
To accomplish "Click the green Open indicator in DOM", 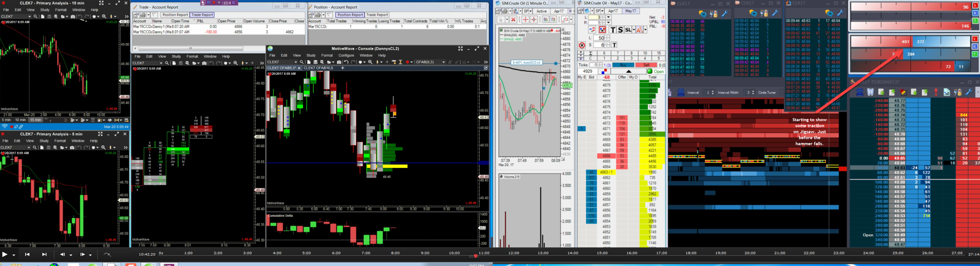I will coord(656,71).
